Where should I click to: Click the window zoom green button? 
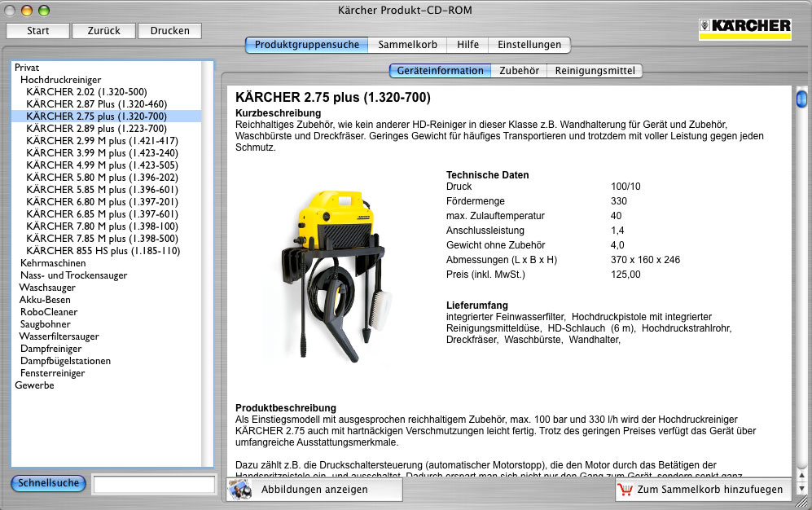[x=44, y=11]
